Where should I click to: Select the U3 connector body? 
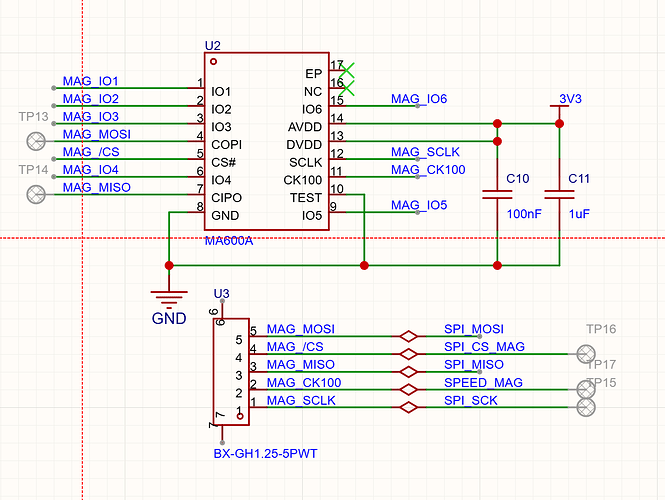pyautogui.click(x=231, y=372)
